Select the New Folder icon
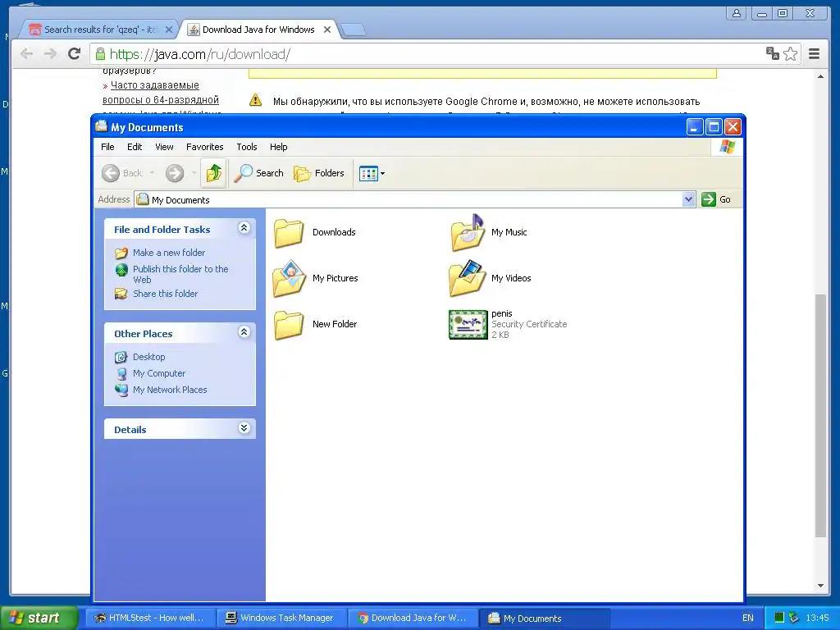 289,325
